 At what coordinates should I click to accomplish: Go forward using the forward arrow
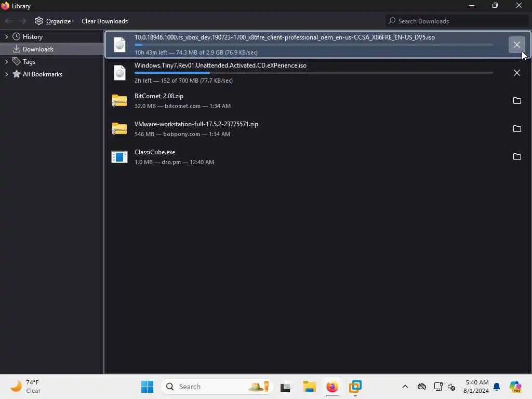(x=22, y=21)
